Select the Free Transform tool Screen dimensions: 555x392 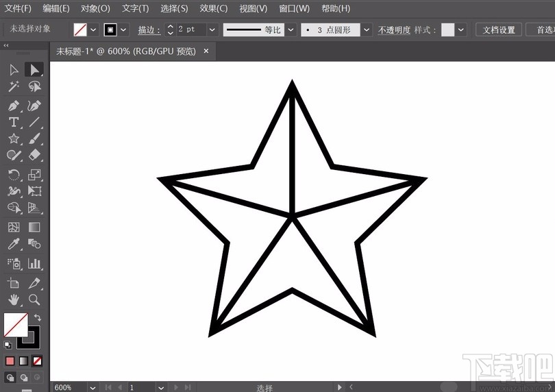point(34,191)
